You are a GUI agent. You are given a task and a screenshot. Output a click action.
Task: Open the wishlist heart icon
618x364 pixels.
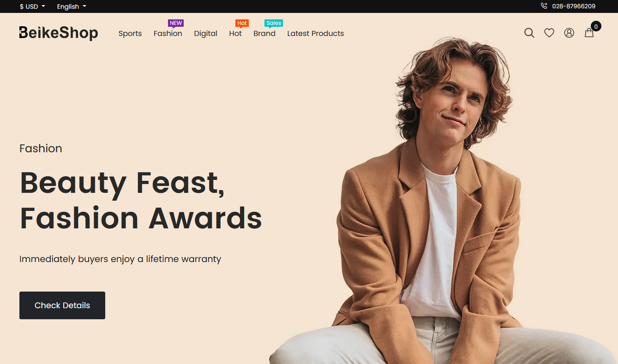[x=549, y=33]
